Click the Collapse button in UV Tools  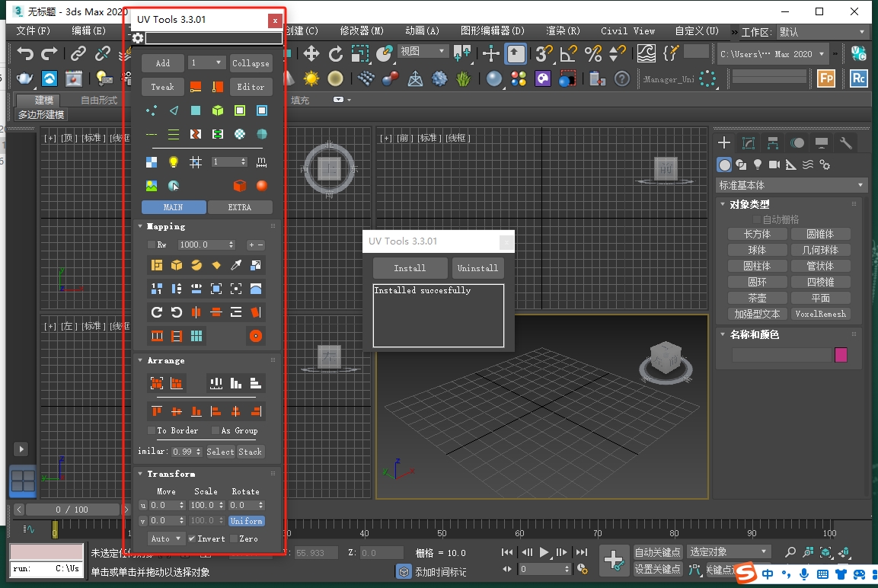tap(251, 63)
